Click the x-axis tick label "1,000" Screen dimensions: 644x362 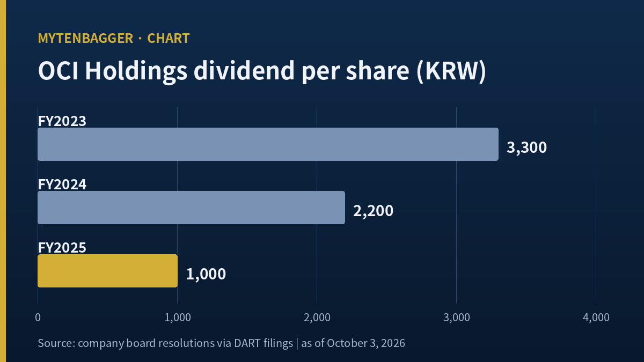point(177,317)
